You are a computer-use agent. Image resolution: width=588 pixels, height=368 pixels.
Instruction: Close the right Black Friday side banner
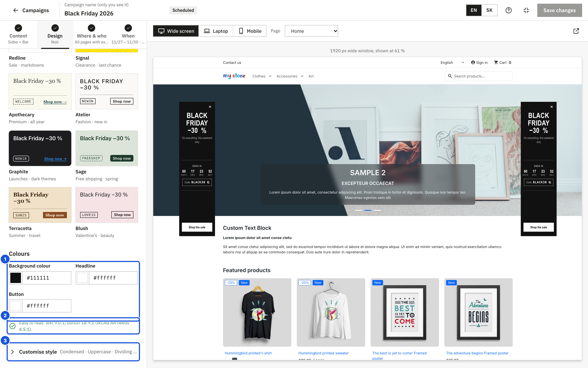[x=552, y=107]
